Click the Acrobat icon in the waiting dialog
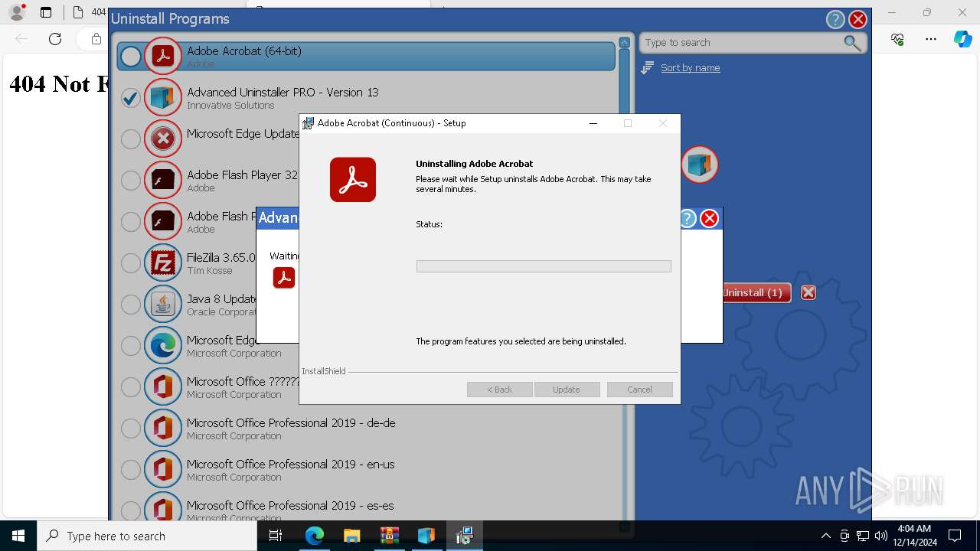980x551 pixels. [x=284, y=277]
